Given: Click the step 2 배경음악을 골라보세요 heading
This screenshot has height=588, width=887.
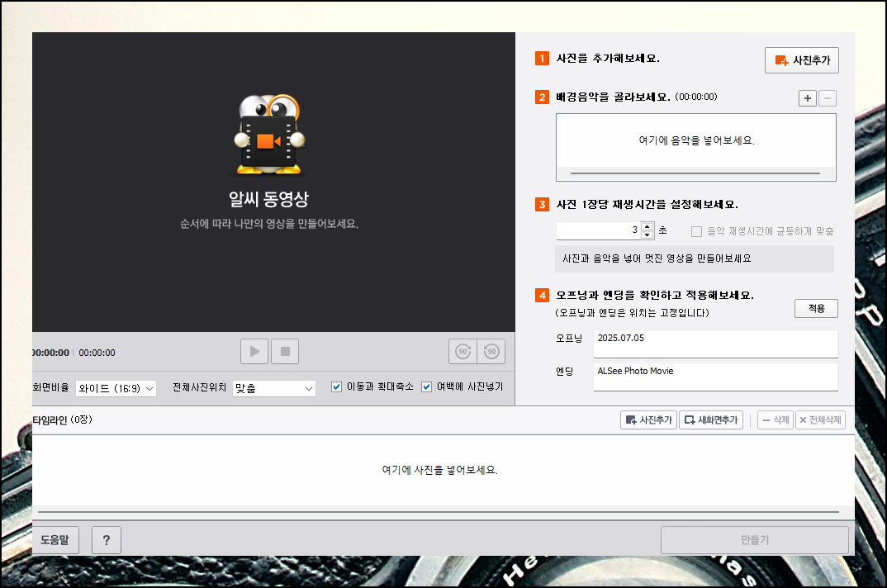Looking at the screenshot, I should click(613, 97).
